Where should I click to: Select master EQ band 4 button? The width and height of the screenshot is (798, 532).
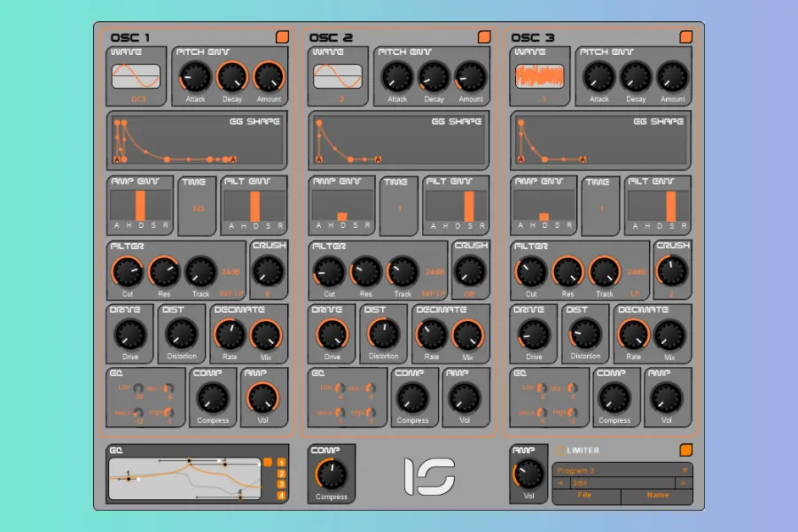point(281,496)
